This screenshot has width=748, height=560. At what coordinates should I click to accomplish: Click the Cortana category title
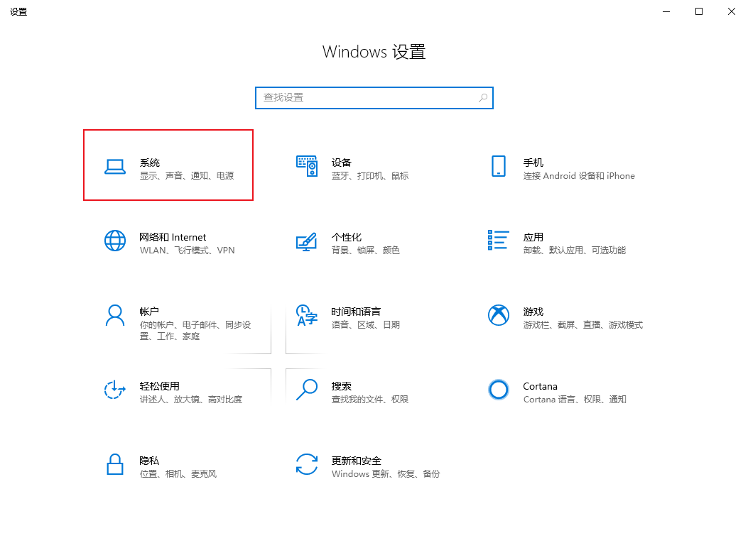click(x=540, y=386)
